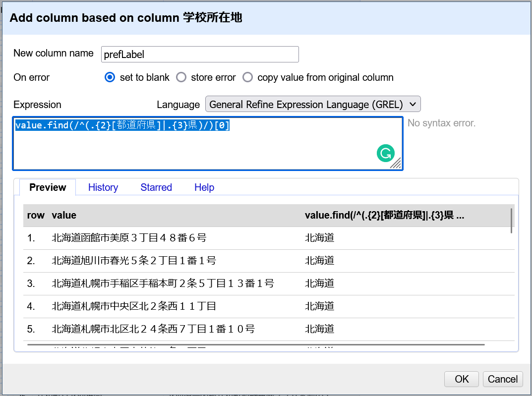The height and width of the screenshot is (396, 532).
Task: Click the result 北海道 in row 2
Action: [x=319, y=260]
